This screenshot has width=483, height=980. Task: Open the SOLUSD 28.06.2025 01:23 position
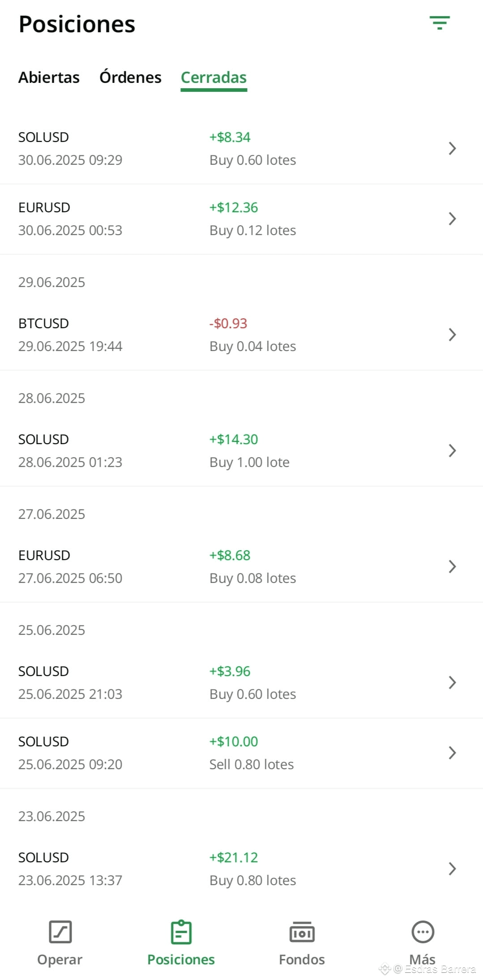(x=241, y=450)
